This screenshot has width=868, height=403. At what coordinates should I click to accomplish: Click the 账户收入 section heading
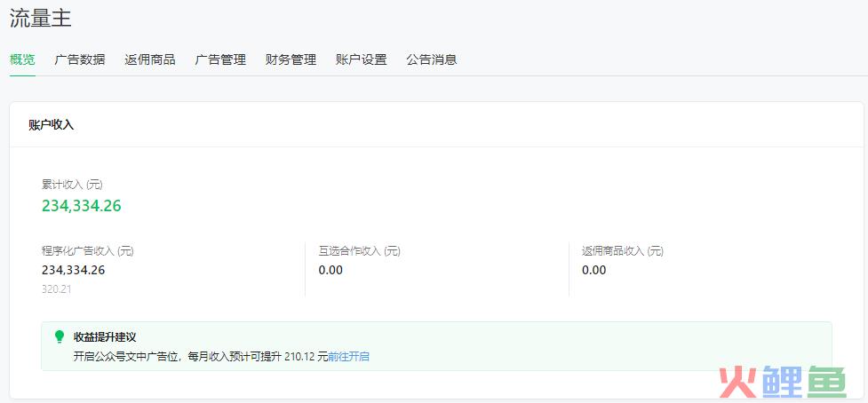click(51, 125)
